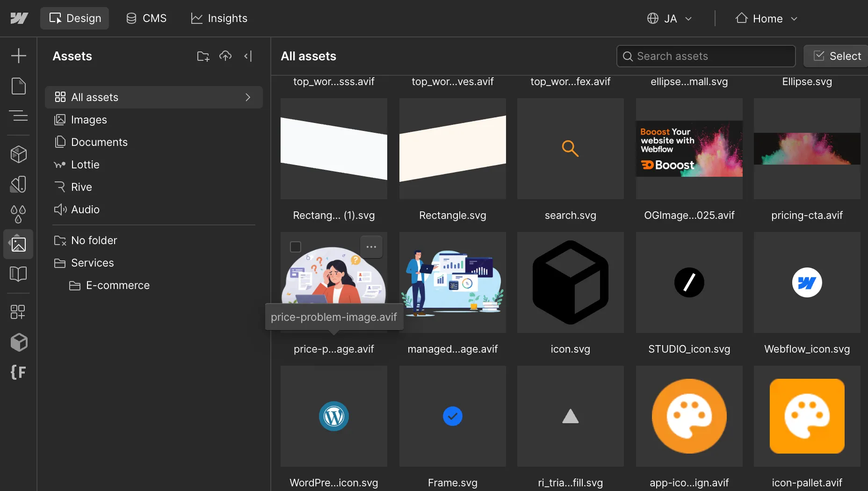The image size is (868, 491).
Task: Click the top_wor...sss.avif file name
Action: click(334, 81)
